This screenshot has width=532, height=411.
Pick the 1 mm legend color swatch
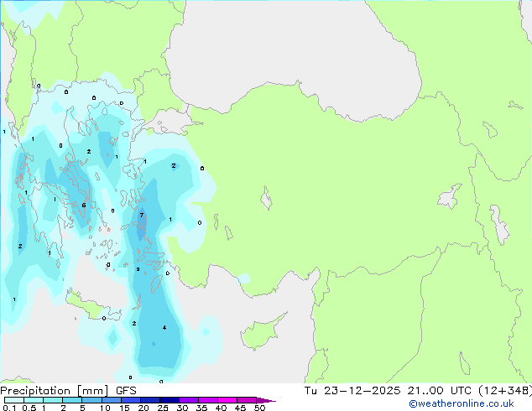[x=53, y=400]
